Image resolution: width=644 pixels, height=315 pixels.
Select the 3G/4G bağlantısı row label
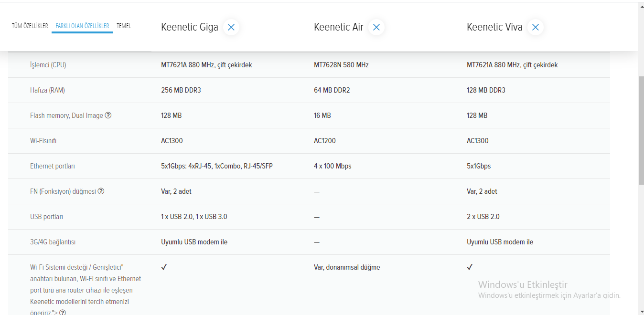pos(53,242)
